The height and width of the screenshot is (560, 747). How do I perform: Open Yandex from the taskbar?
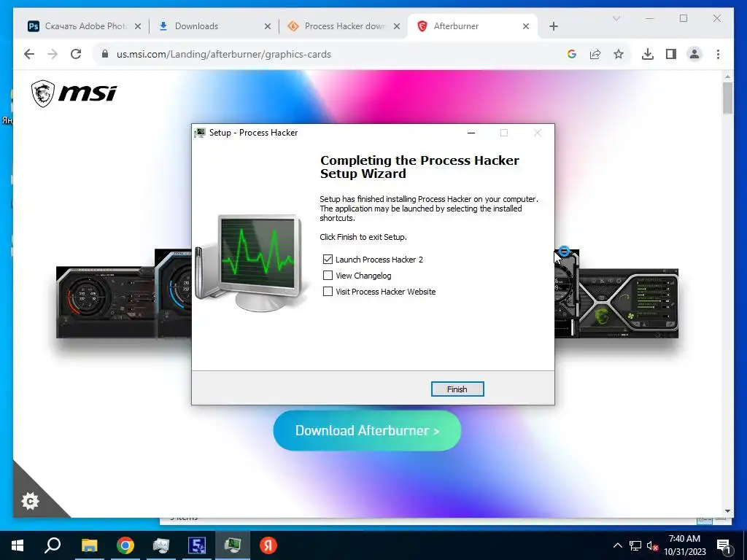click(x=268, y=545)
